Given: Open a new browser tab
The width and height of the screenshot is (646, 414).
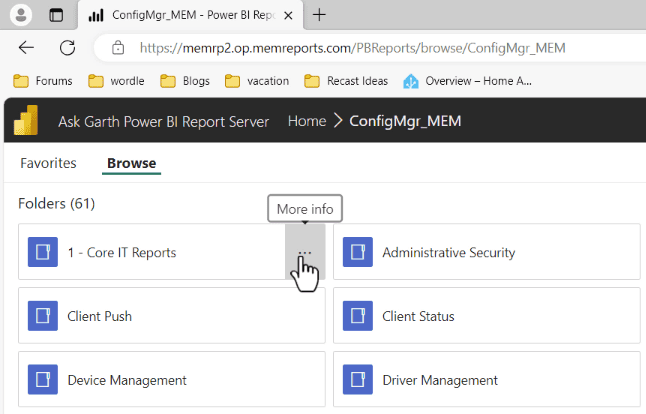Looking at the screenshot, I should point(319,15).
